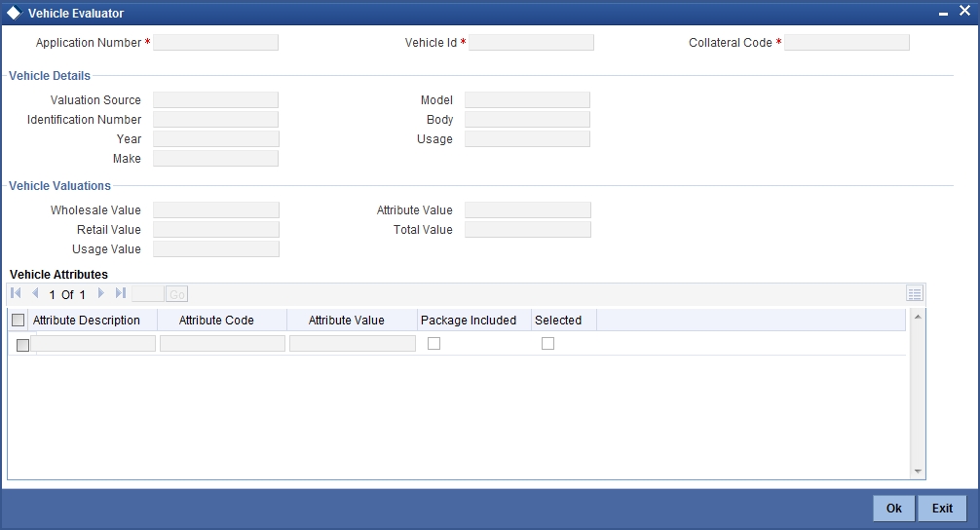980x530 pixels.
Task: Click the Year field
Action: click(216, 138)
